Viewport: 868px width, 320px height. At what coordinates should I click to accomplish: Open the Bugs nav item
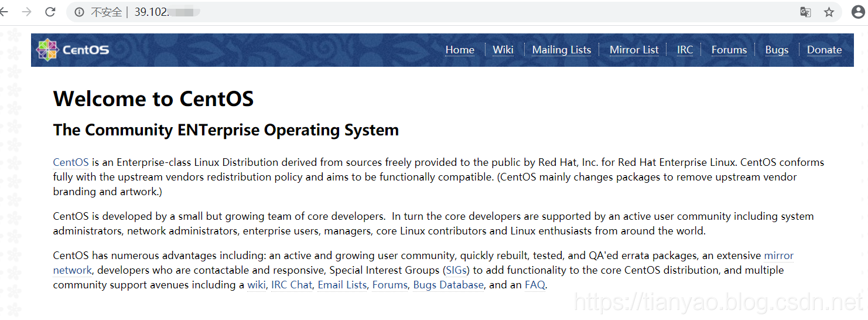[x=777, y=50]
